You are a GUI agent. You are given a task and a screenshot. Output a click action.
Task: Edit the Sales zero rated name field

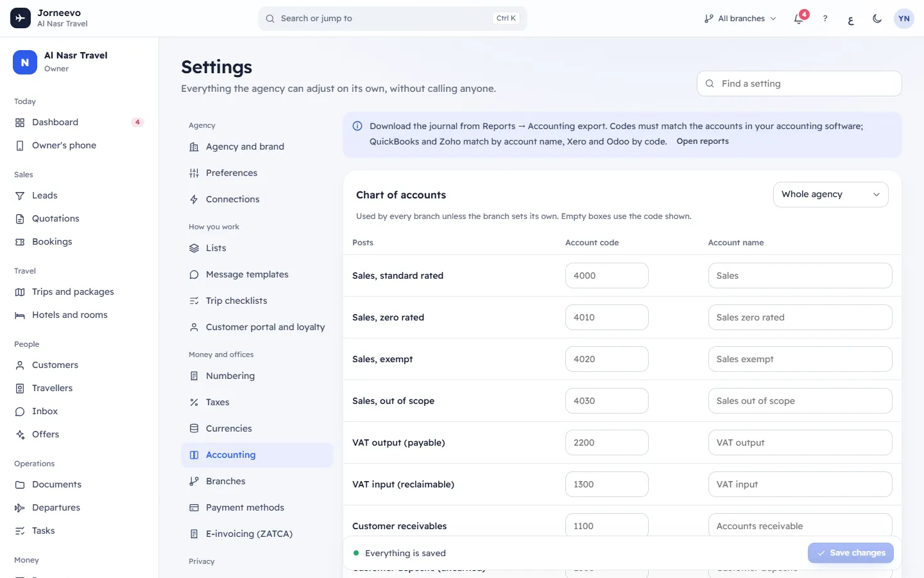[800, 317]
